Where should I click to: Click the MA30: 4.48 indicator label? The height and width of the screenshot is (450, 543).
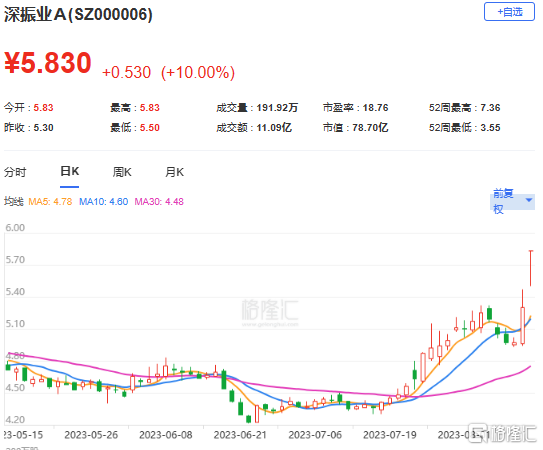tap(159, 202)
